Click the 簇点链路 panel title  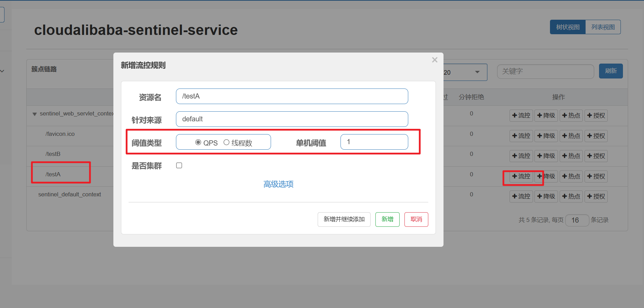[44, 69]
